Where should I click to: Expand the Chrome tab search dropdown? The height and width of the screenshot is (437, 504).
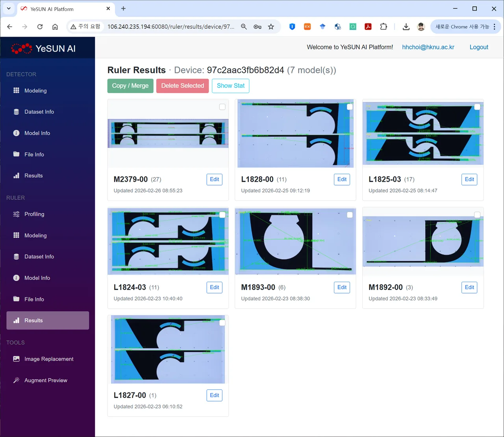click(9, 9)
